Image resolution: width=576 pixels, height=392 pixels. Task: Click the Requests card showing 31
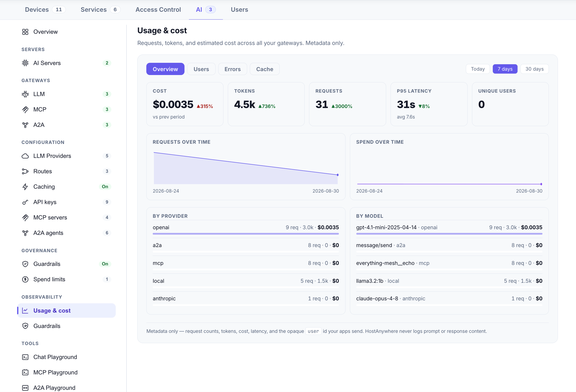(347, 104)
